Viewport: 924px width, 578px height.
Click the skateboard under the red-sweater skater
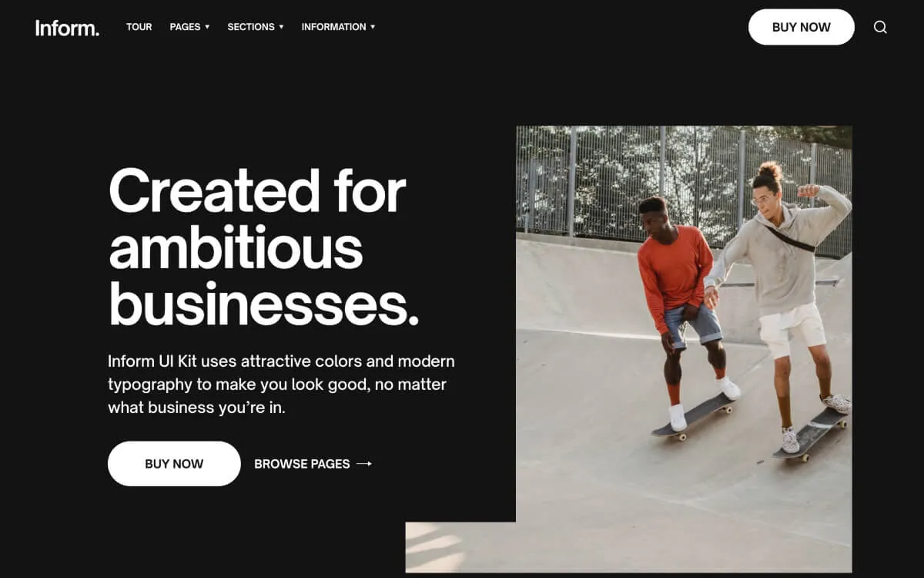coord(693,416)
